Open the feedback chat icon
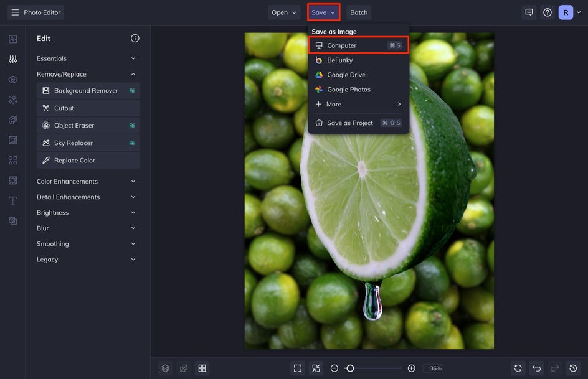588x379 pixels. click(529, 12)
